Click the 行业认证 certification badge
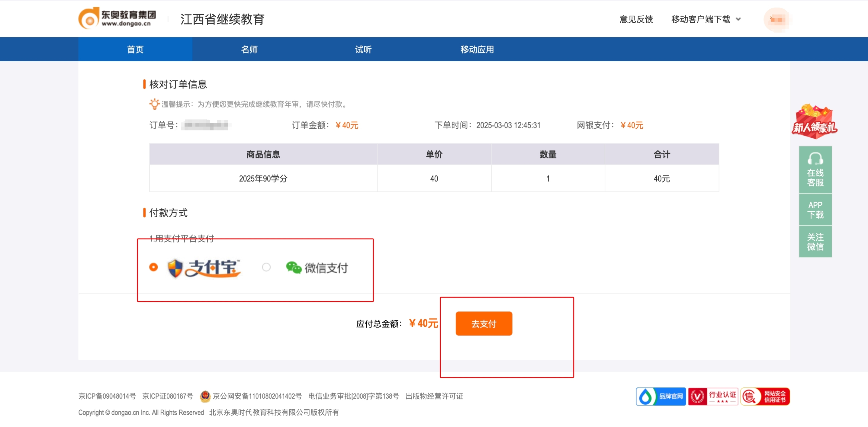The width and height of the screenshot is (868, 427). [x=713, y=396]
